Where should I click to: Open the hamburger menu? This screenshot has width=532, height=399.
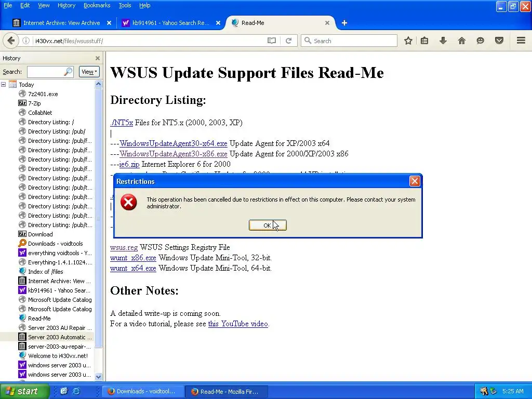click(521, 41)
